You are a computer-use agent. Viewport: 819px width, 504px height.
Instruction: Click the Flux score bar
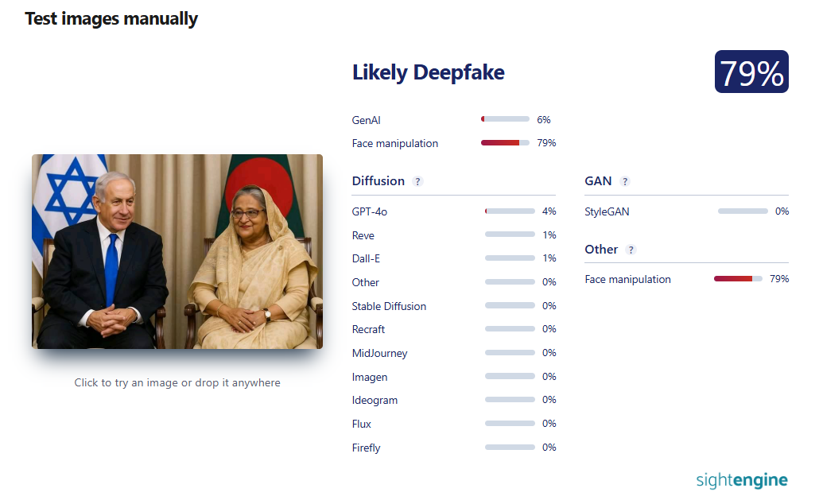pos(510,423)
